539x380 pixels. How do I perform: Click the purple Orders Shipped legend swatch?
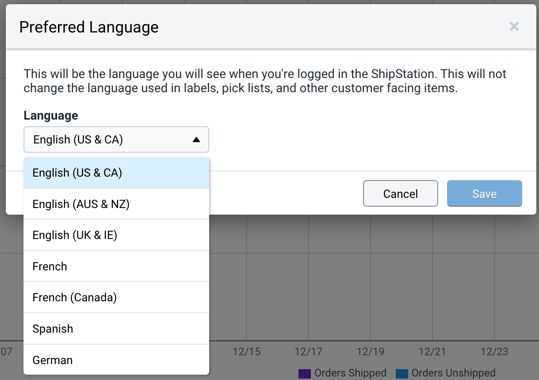point(305,373)
